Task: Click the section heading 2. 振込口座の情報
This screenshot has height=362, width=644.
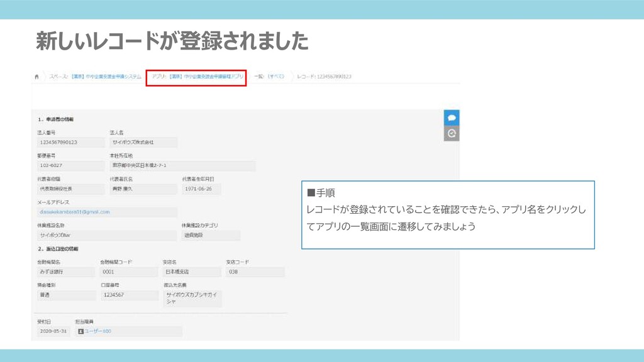Action: point(58,249)
